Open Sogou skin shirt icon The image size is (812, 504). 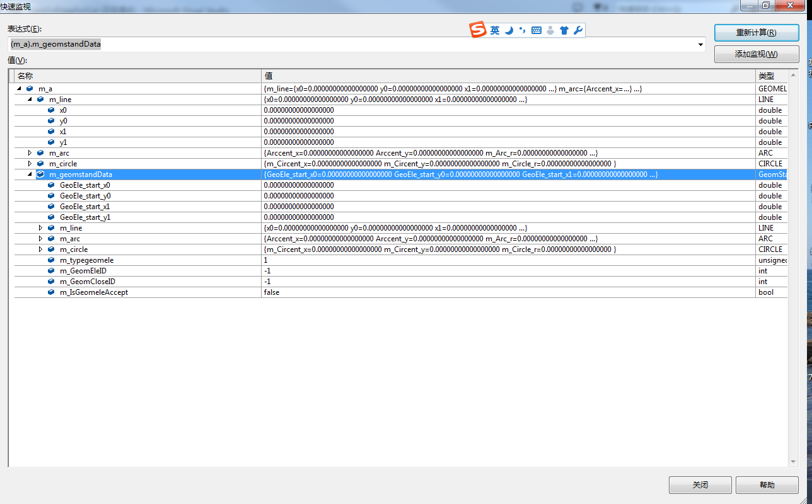pos(564,30)
